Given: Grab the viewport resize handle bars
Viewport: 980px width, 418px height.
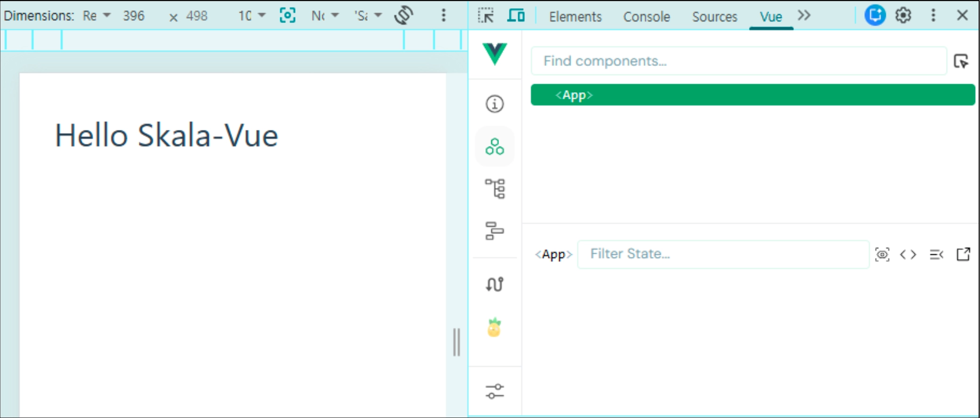Looking at the screenshot, I should click(456, 342).
